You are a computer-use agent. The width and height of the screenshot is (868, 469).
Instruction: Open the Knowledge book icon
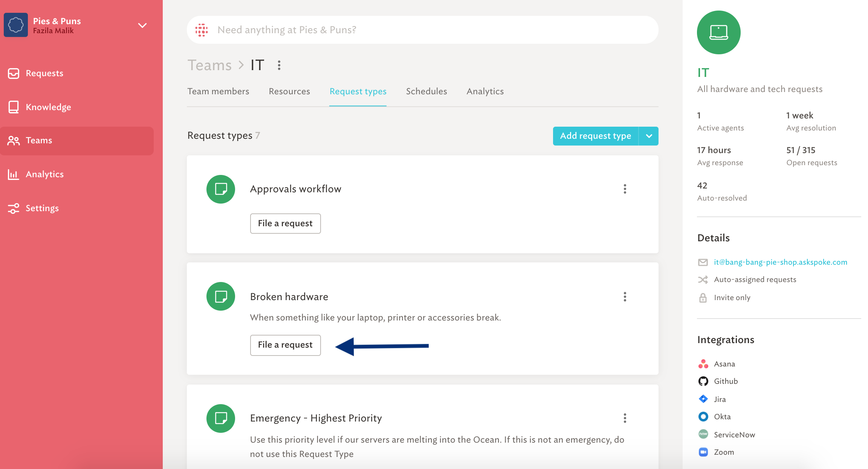pyautogui.click(x=14, y=107)
